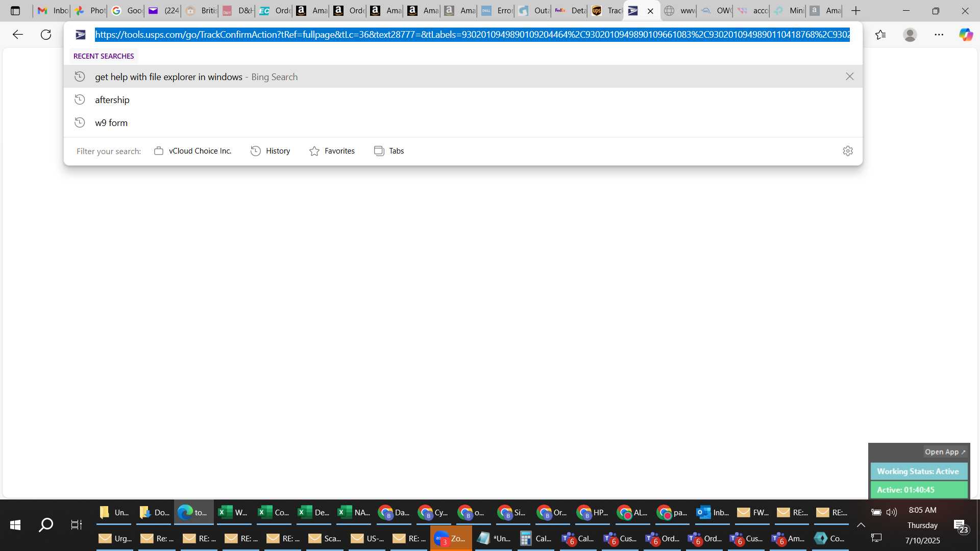
Task: Open search settings gear in dropdown
Action: (x=848, y=151)
